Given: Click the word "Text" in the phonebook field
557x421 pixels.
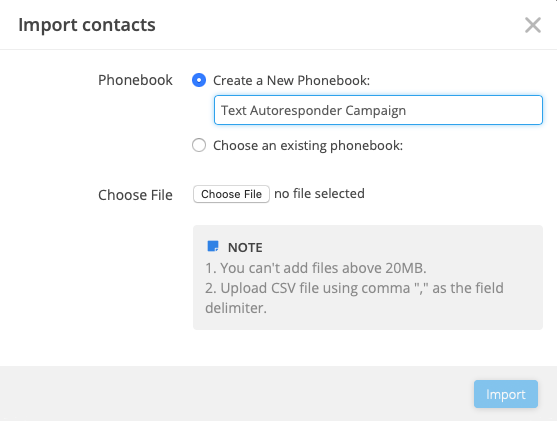Looking at the screenshot, I should tap(234, 110).
